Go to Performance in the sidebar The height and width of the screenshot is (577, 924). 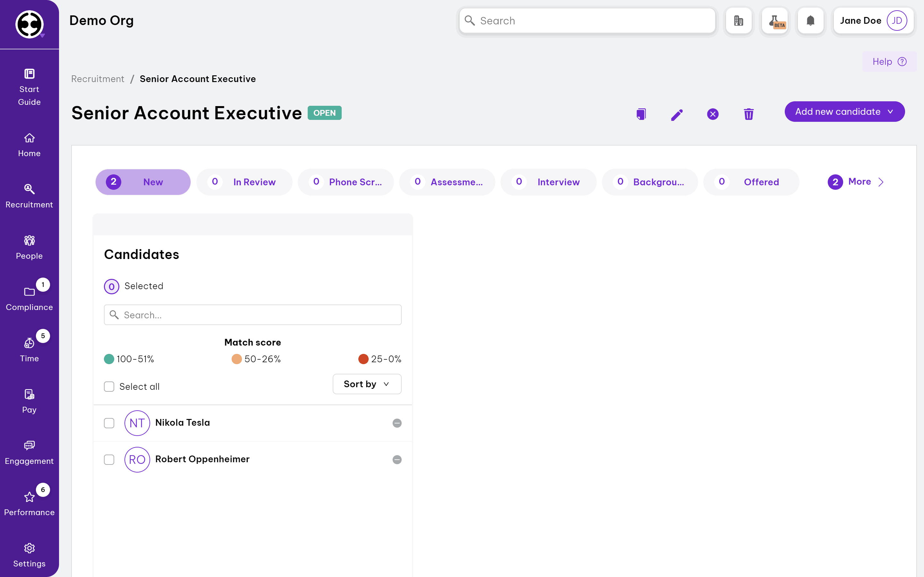[30, 504]
